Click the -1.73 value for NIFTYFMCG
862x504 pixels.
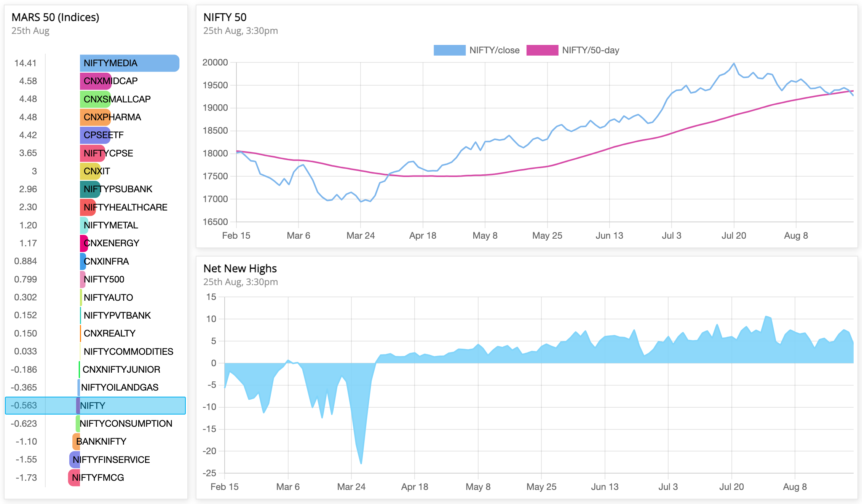26,478
